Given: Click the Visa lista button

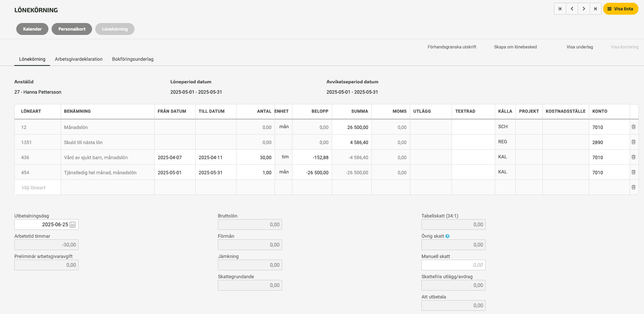Looking at the screenshot, I should 621,9.
